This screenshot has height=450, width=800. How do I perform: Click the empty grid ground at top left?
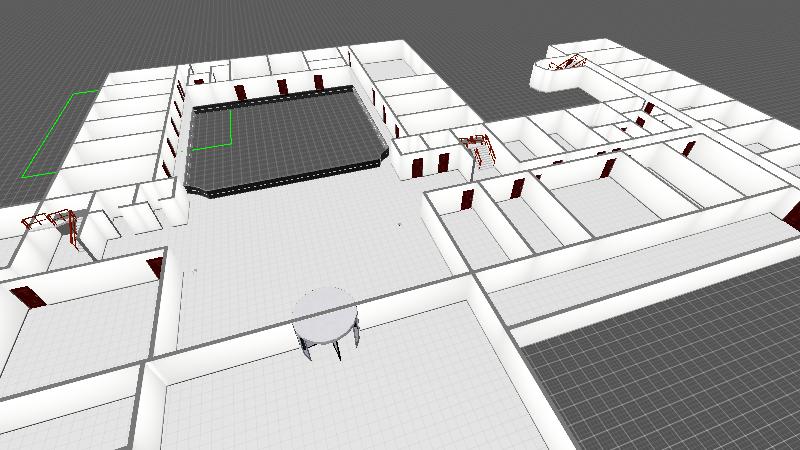coord(60,40)
